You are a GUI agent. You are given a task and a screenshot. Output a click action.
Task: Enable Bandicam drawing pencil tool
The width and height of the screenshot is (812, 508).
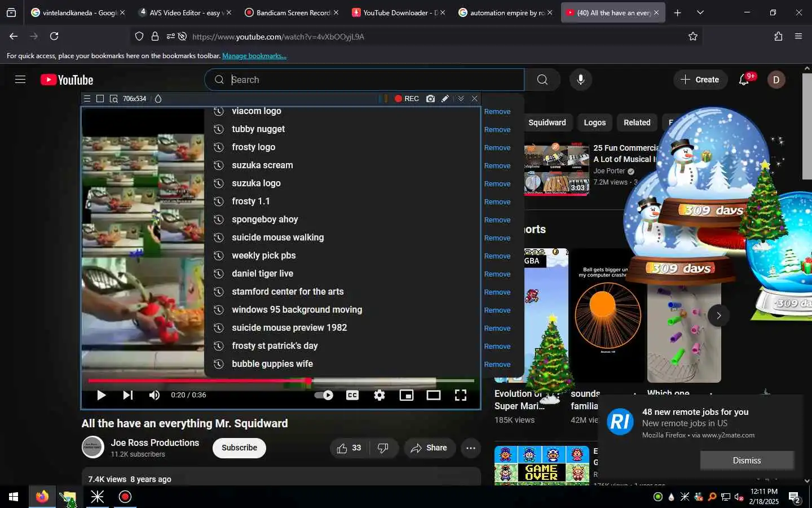pos(445,99)
